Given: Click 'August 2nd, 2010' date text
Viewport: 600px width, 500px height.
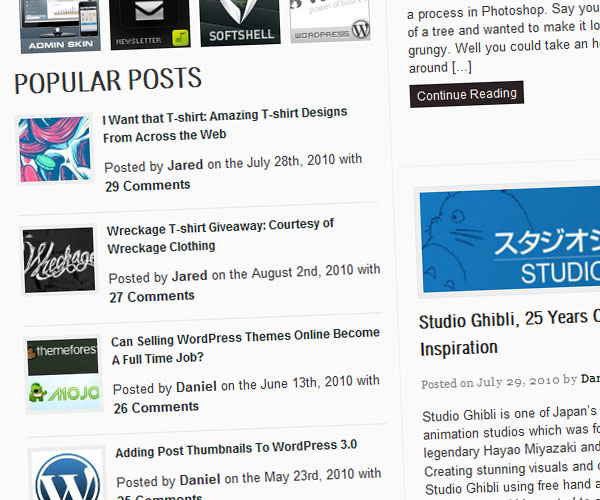Looking at the screenshot, I should click(302, 272).
